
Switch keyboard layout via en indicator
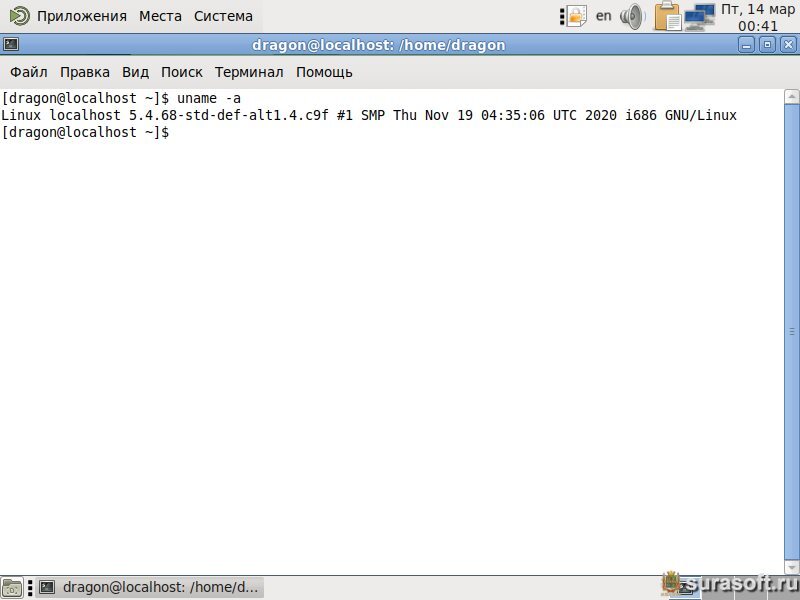coord(604,16)
